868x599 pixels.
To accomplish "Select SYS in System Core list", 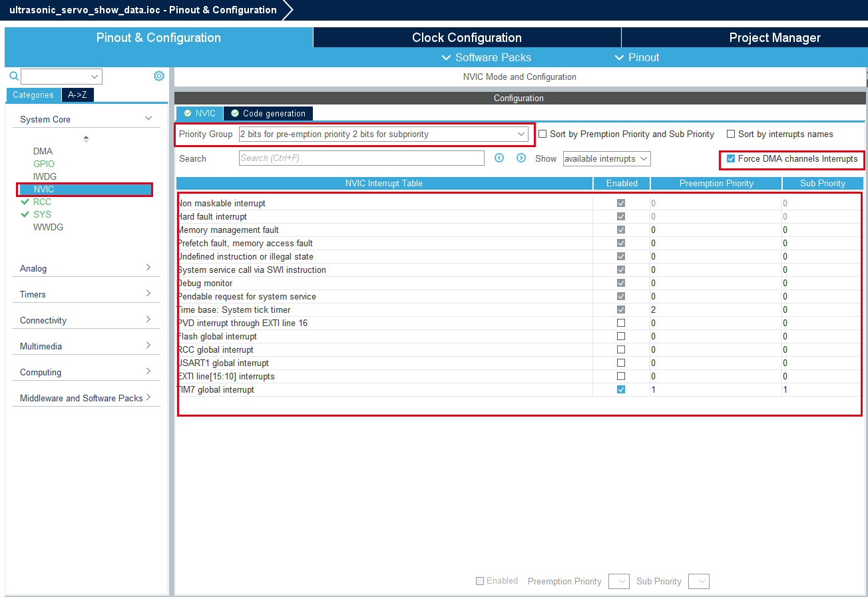I will tap(42, 214).
